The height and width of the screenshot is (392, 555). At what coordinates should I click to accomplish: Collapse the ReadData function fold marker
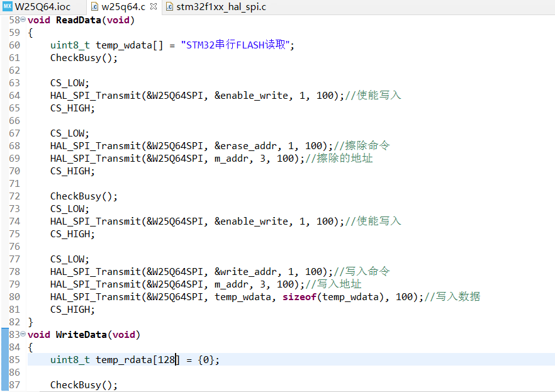click(x=23, y=20)
